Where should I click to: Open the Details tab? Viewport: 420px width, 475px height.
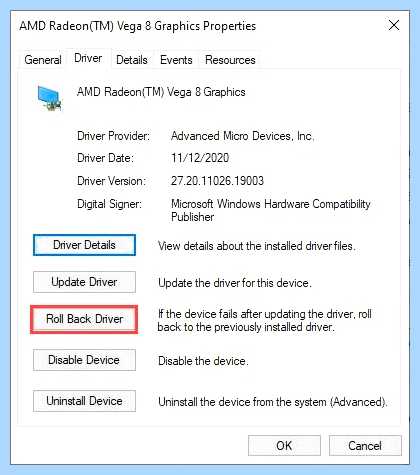click(x=132, y=60)
